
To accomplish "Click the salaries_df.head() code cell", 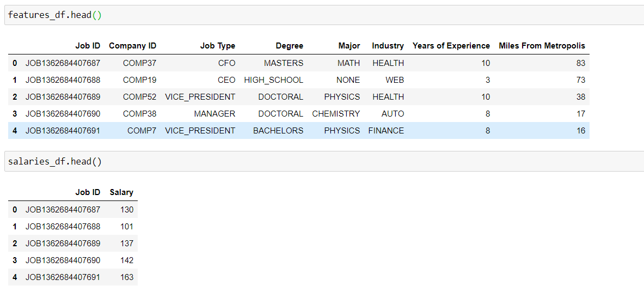I will 324,161.
